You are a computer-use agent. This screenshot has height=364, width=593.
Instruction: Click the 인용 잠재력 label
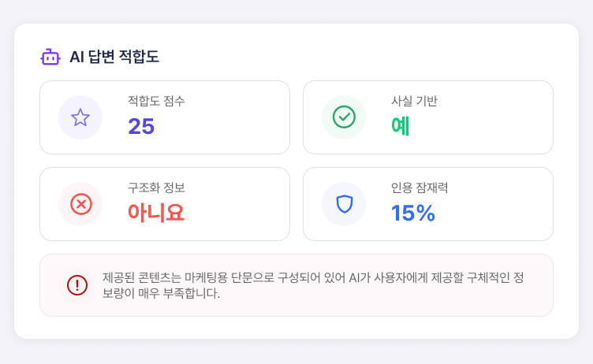420,188
